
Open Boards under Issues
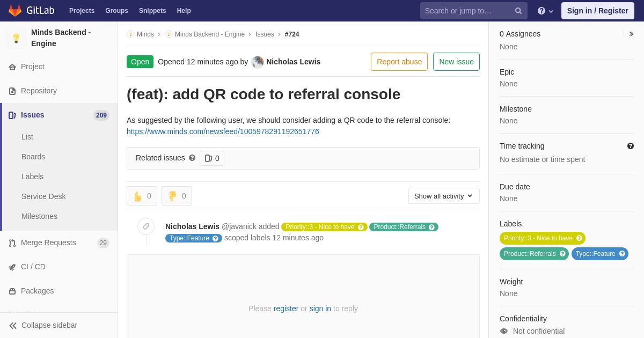tap(33, 157)
